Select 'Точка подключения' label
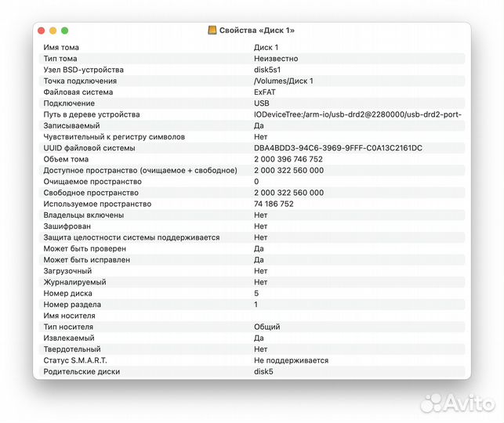Image resolution: width=504 pixels, height=423 pixels. pos(80,81)
